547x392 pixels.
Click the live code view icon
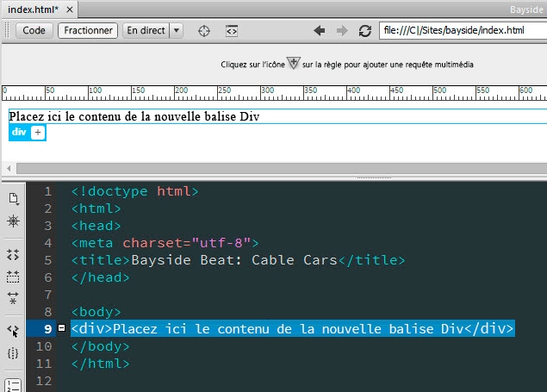232,31
